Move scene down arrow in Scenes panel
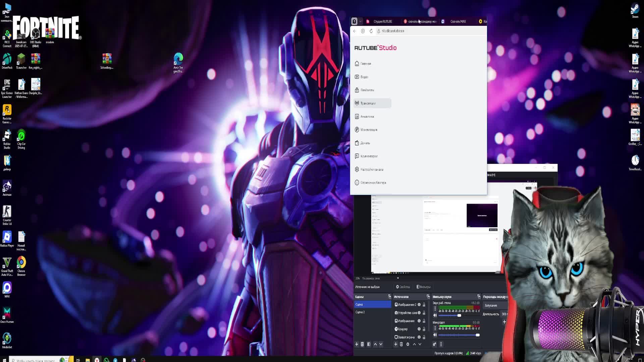Image resolution: width=644 pixels, height=362 pixels. click(x=381, y=344)
